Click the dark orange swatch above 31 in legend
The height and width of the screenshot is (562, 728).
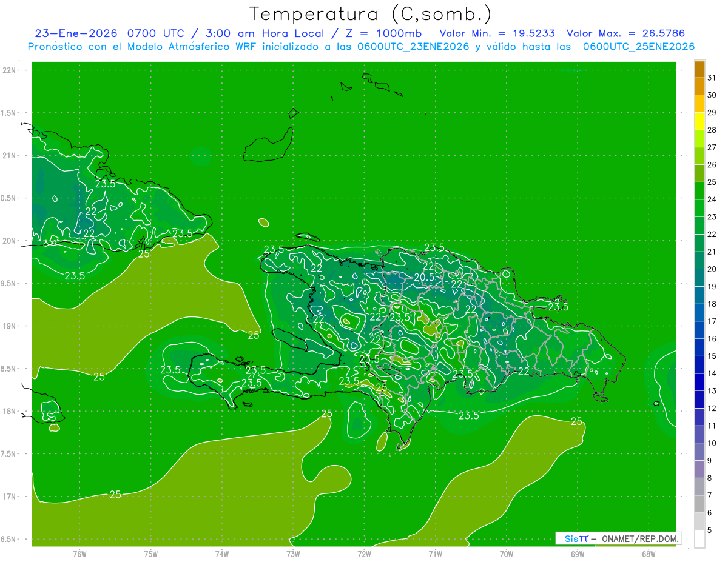(x=700, y=69)
